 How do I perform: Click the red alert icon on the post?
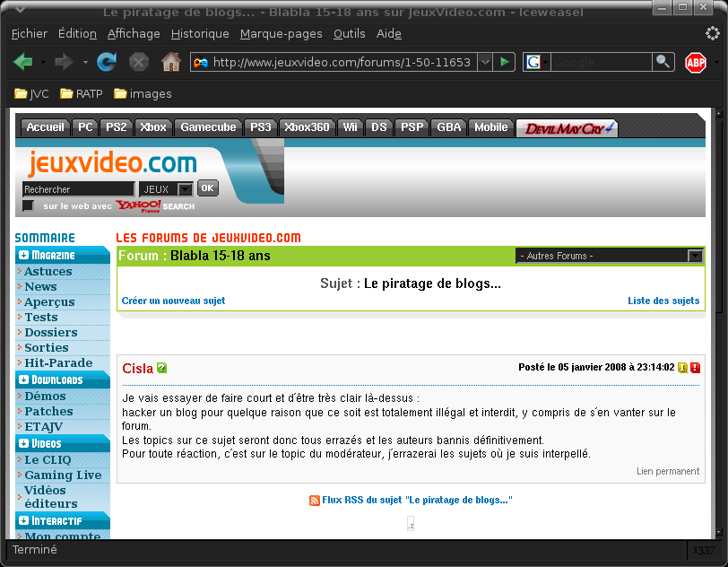[x=695, y=368]
